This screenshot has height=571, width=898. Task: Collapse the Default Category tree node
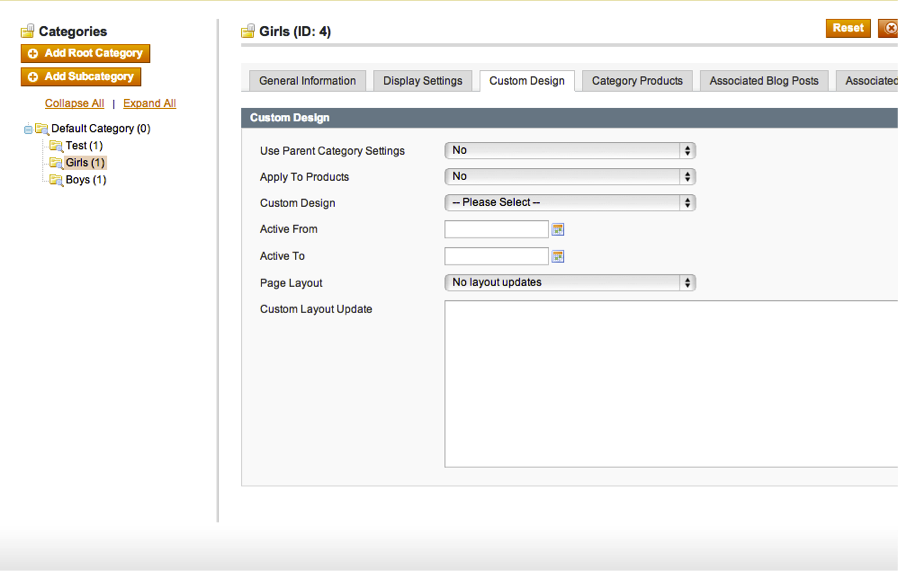point(27,129)
